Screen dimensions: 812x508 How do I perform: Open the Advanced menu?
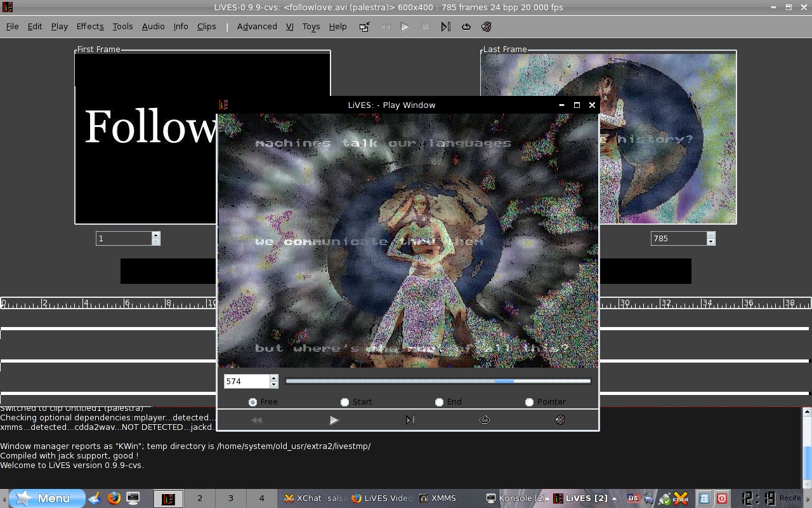257,27
